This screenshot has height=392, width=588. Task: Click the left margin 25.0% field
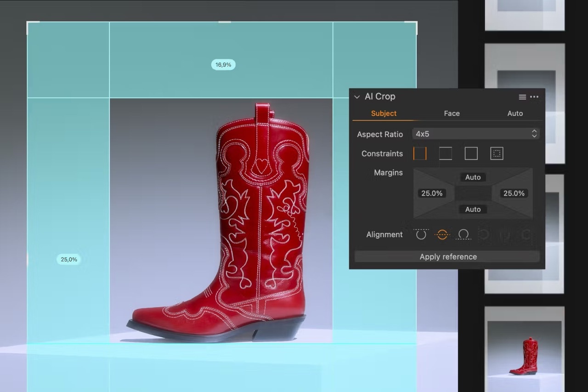point(432,193)
